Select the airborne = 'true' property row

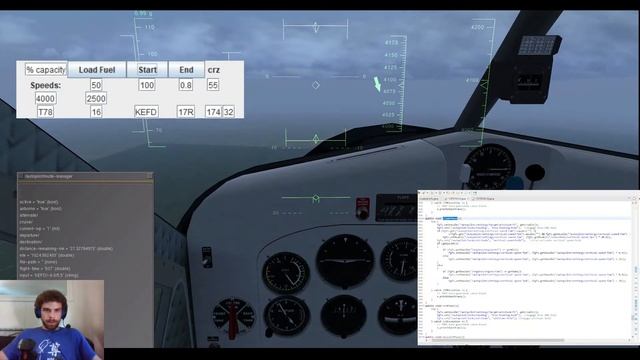[x=40, y=208]
